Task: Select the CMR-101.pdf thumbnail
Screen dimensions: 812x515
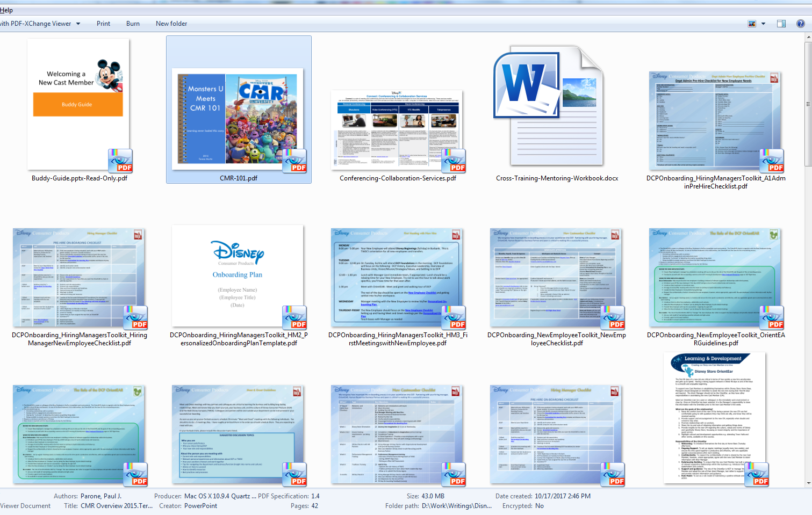Action: pos(239,118)
